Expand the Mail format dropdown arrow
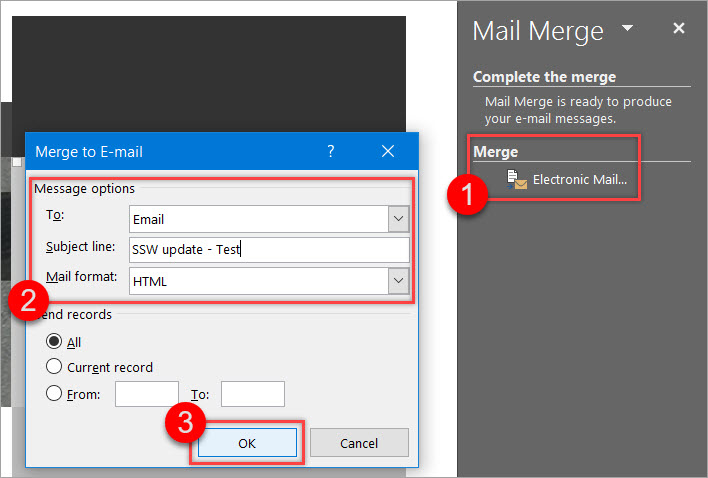The width and height of the screenshot is (708, 478). (398, 281)
